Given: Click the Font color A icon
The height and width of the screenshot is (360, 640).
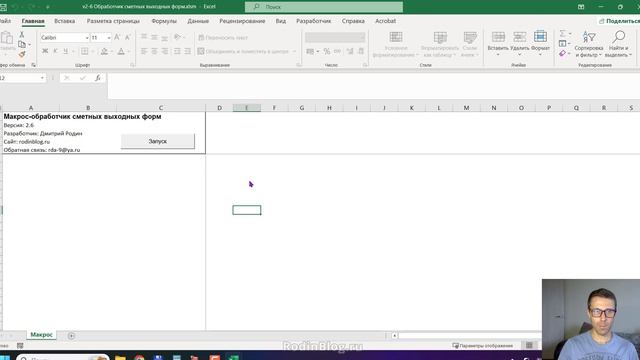Looking at the screenshot, I should tap(121, 51).
